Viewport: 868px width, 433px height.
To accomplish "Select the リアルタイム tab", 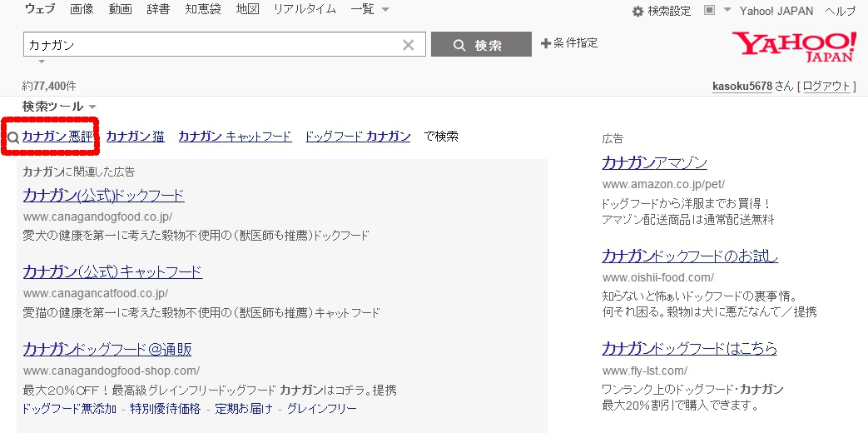I will pyautogui.click(x=305, y=10).
